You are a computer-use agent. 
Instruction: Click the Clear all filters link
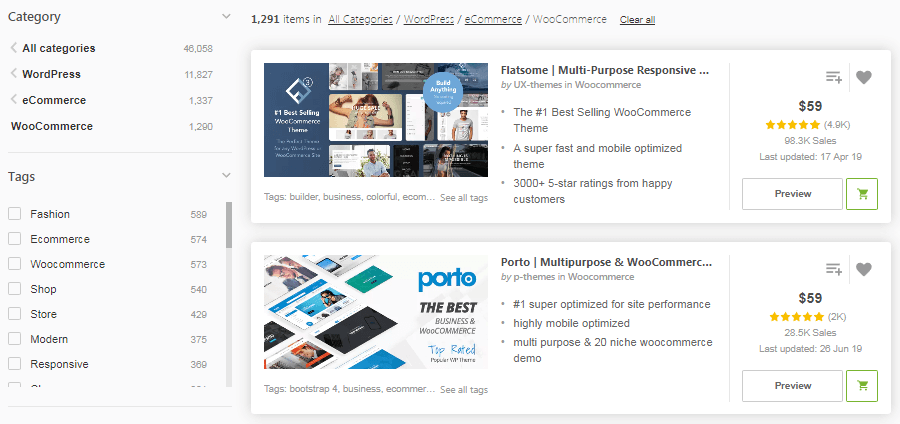coord(637,20)
